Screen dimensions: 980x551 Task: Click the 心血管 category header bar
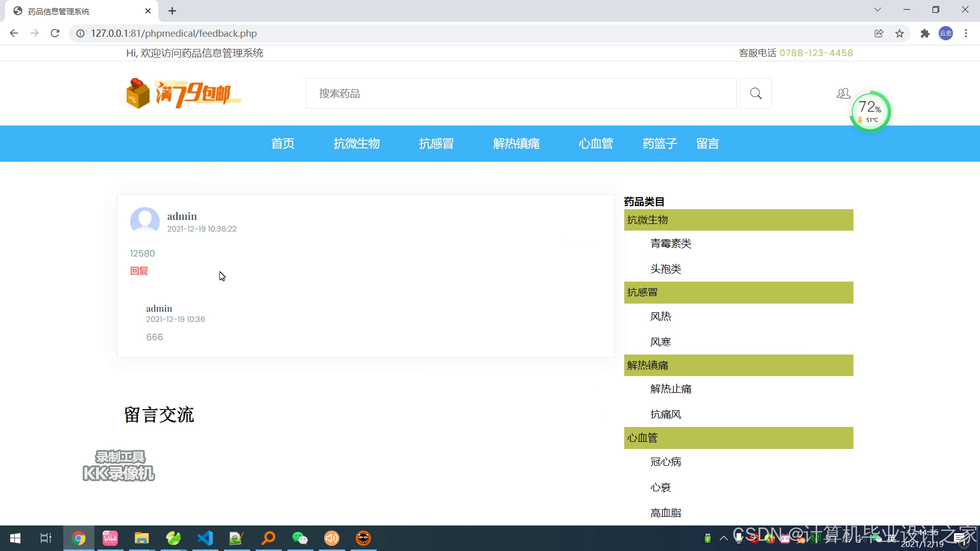coord(738,438)
